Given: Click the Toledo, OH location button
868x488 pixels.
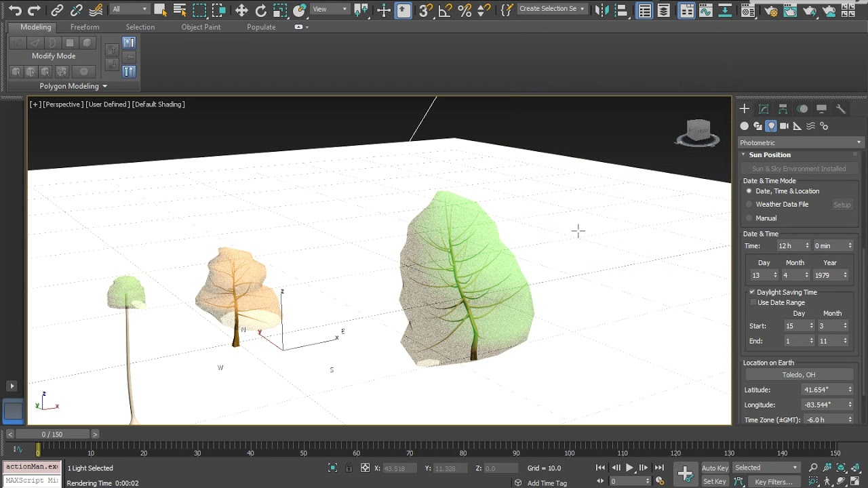Looking at the screenshot, I should coord(799,375).
